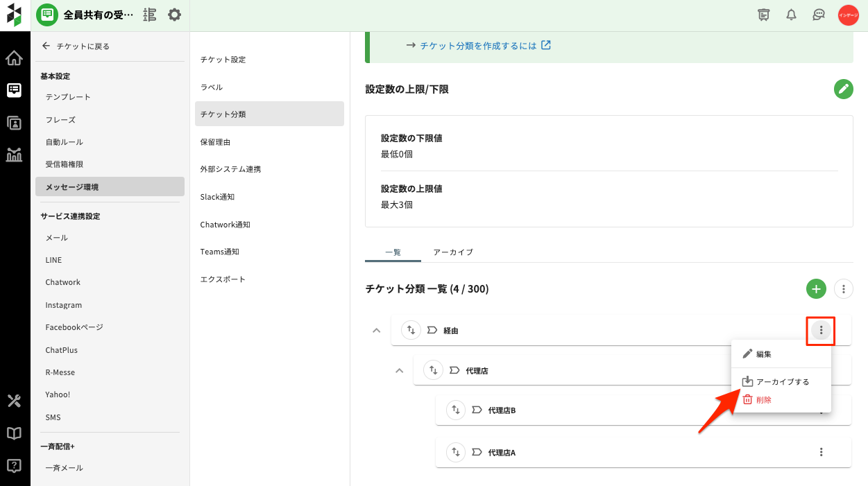Viewport: 868px width, 486px height.
Task: Click the settings gear icon in header
Action: pyautogui.click(x=174, y=15)
